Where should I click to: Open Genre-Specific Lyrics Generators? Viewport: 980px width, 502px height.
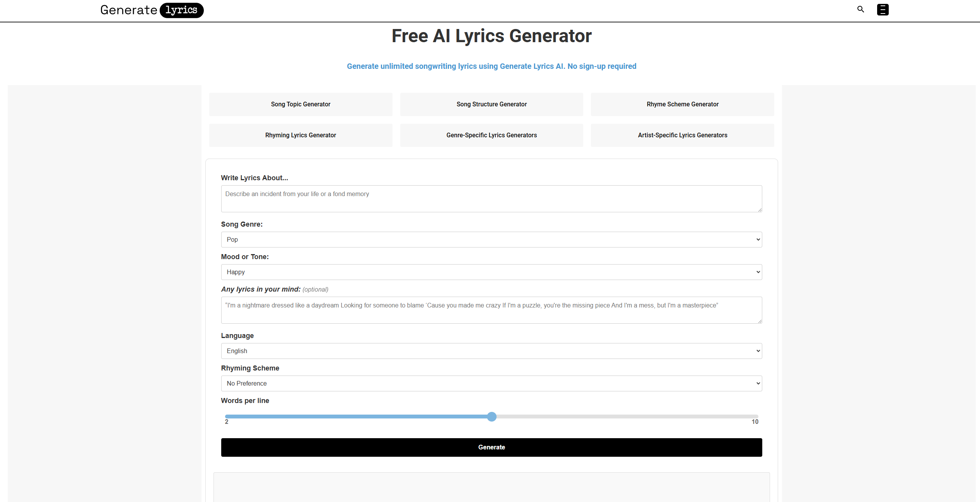[x=491, y=135]
